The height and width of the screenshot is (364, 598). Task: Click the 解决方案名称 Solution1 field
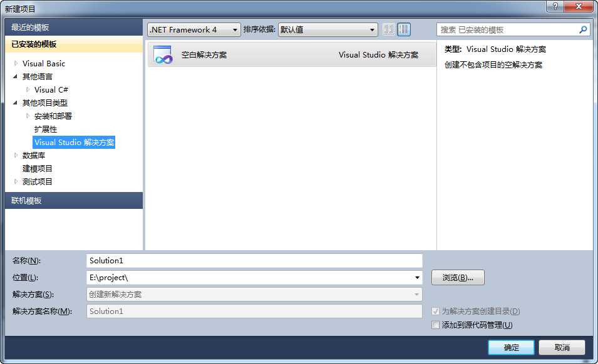(254, 311)
